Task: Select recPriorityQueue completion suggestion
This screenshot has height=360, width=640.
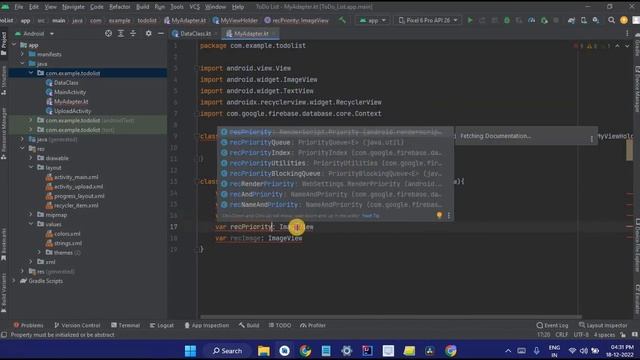Action: (335, 142)
